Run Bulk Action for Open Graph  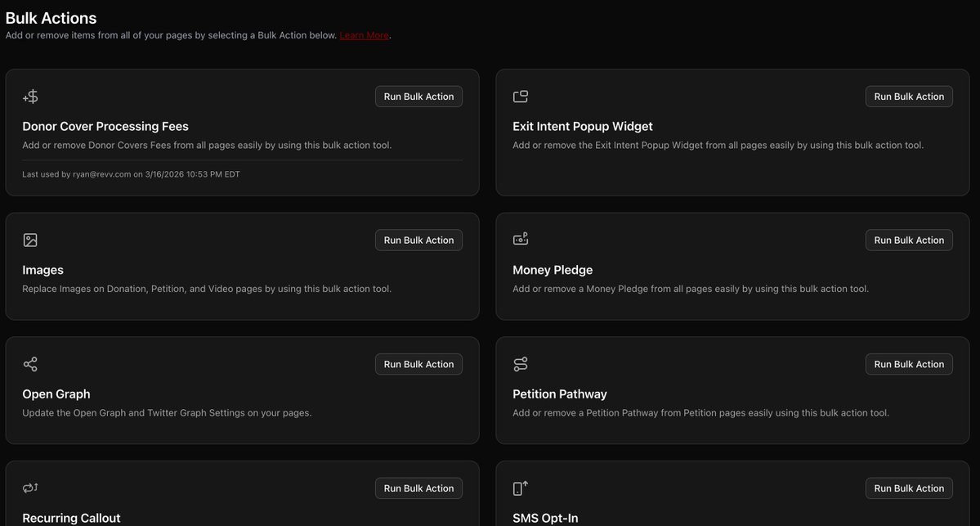pyautogui.click(x=418, y=364)
